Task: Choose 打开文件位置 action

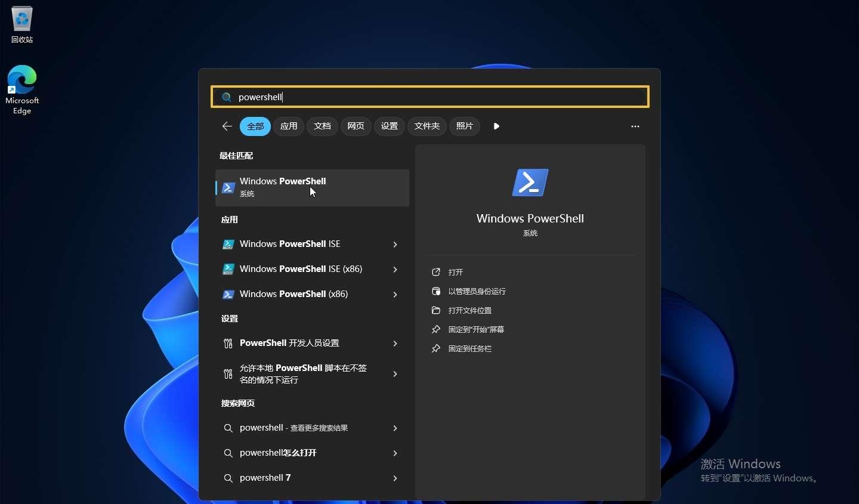Action: (470, 310)
